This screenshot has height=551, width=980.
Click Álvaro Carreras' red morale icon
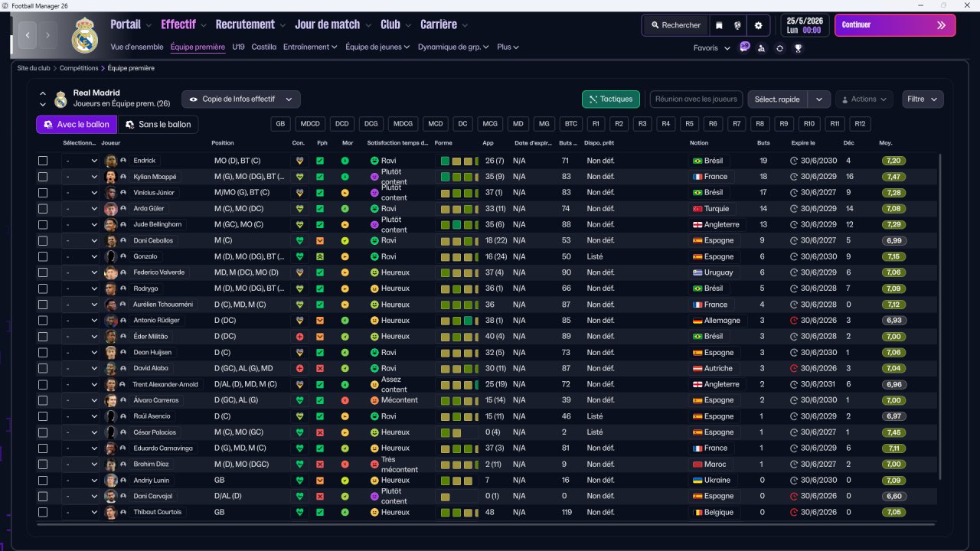click(x=345, y=400)
